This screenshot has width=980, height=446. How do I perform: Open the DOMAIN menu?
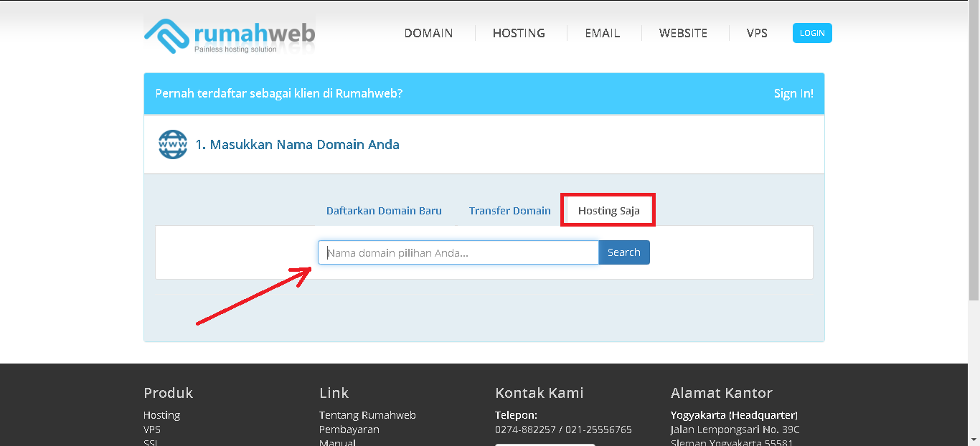[x=428, y=33]
